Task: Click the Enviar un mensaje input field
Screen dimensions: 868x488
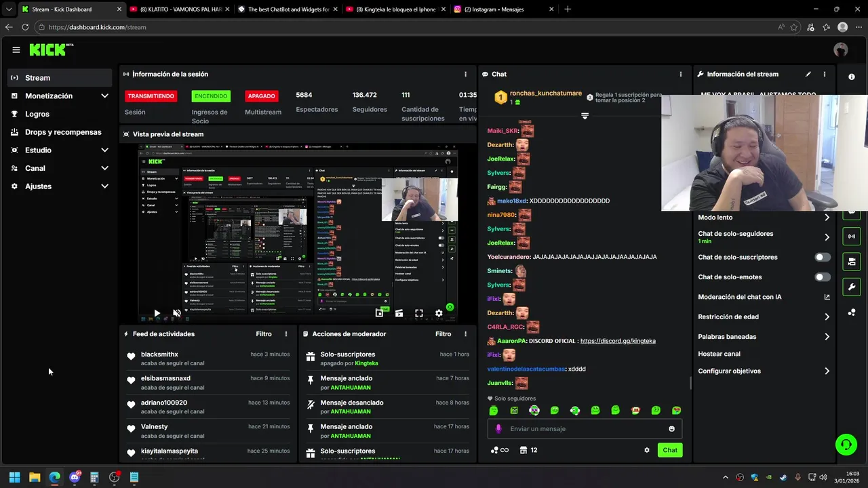Action: 585,428
